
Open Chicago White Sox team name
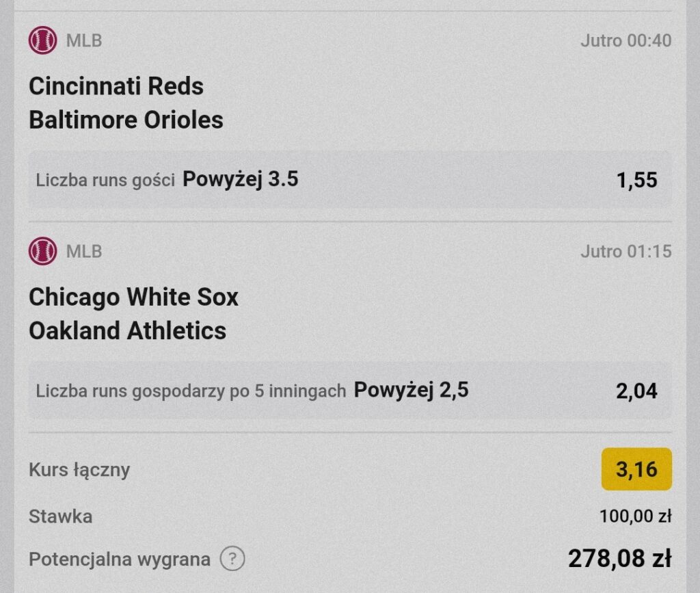(x=133, y=297)
